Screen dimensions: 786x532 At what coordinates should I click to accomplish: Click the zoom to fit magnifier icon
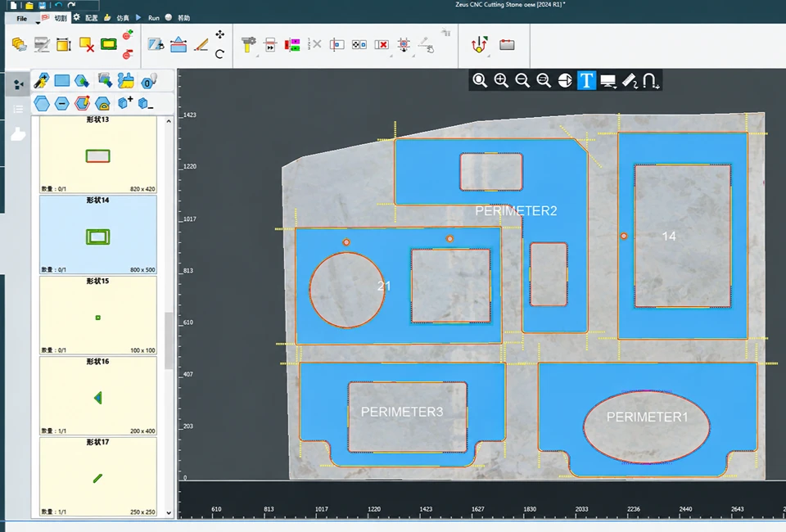480,80
